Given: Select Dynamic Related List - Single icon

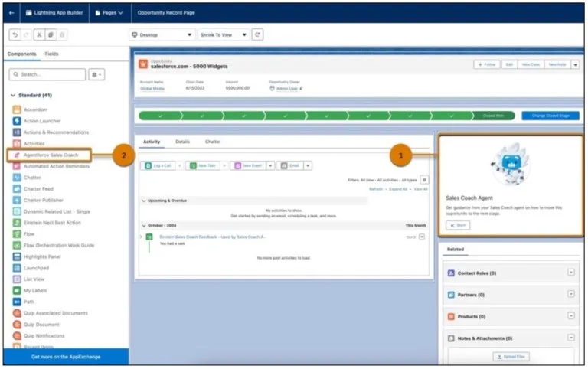Looking at the screenshot, I should (x=17, y=211).
